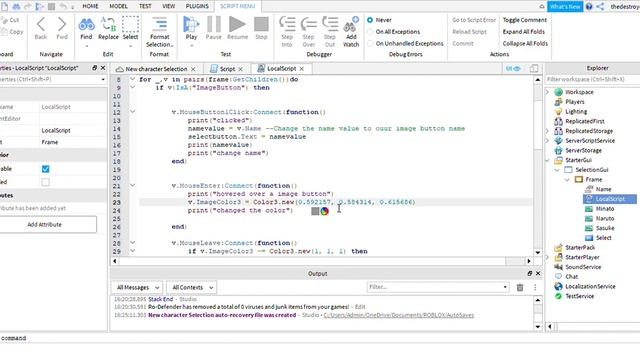Collapse SelectionGui tree node
The image size is (640, 360).
[x=557, y=170]
